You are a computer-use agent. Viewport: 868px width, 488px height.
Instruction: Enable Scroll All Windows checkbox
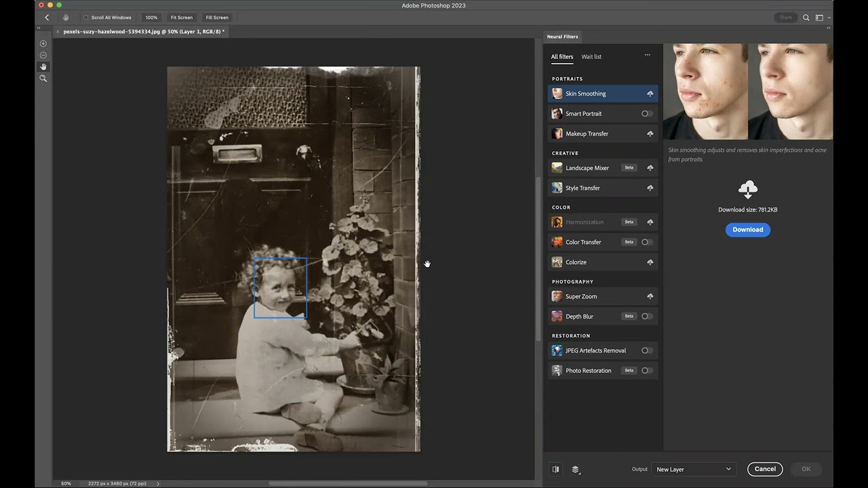pos(85,18)
